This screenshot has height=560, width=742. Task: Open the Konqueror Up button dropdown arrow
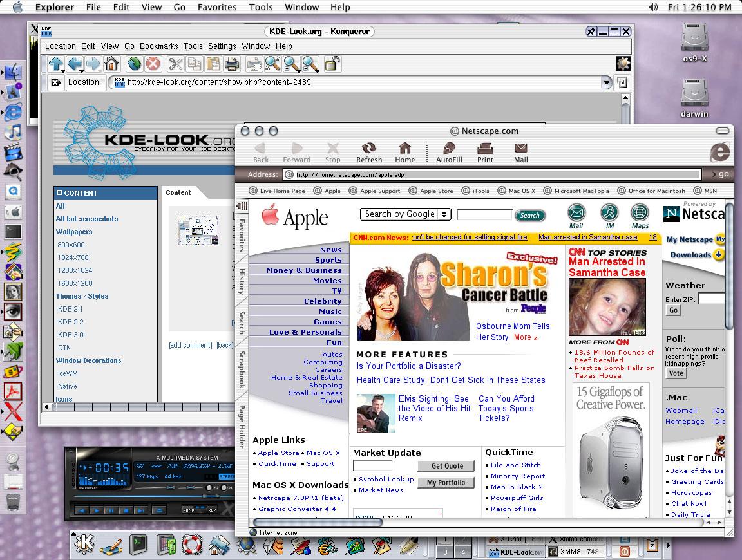[x=62, y=71]
